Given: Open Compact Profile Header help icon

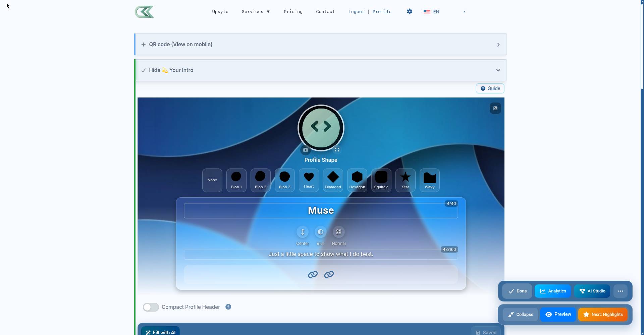Looking at the screenshot, I should tap(228, 307).
